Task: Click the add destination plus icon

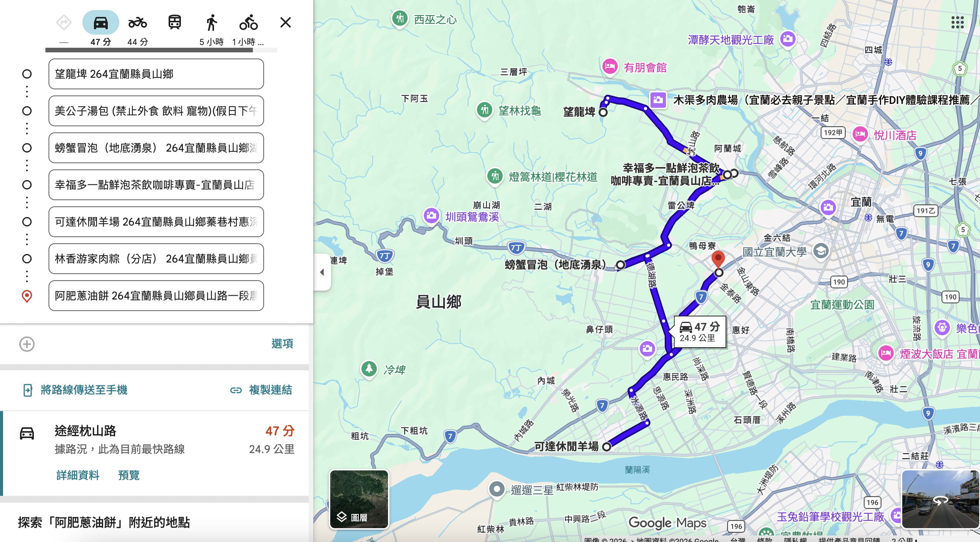Action: [x=27, y=344]
